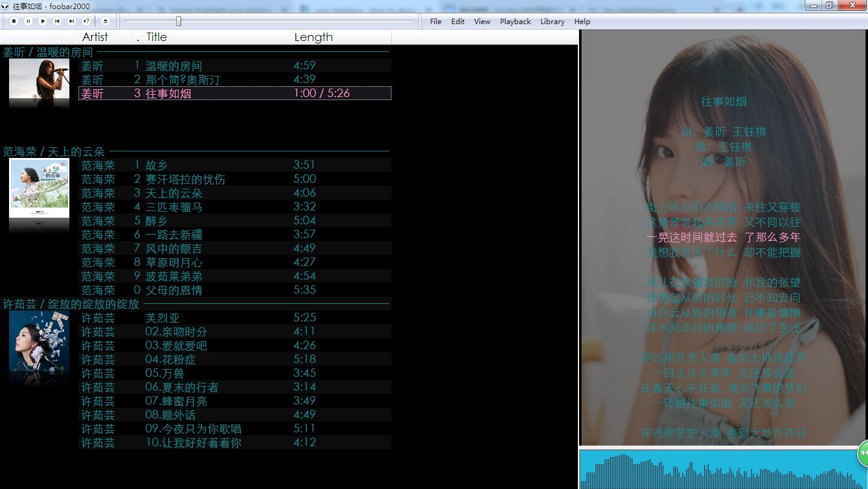
Task: Select track 08.题外话
Action: pos(235,414)
